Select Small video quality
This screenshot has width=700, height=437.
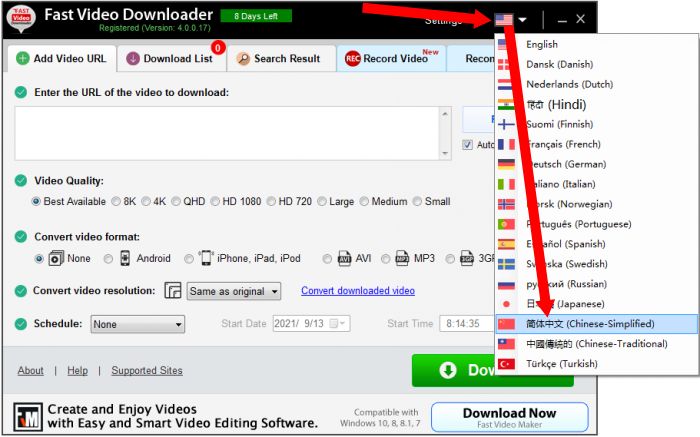coord(417,201)
